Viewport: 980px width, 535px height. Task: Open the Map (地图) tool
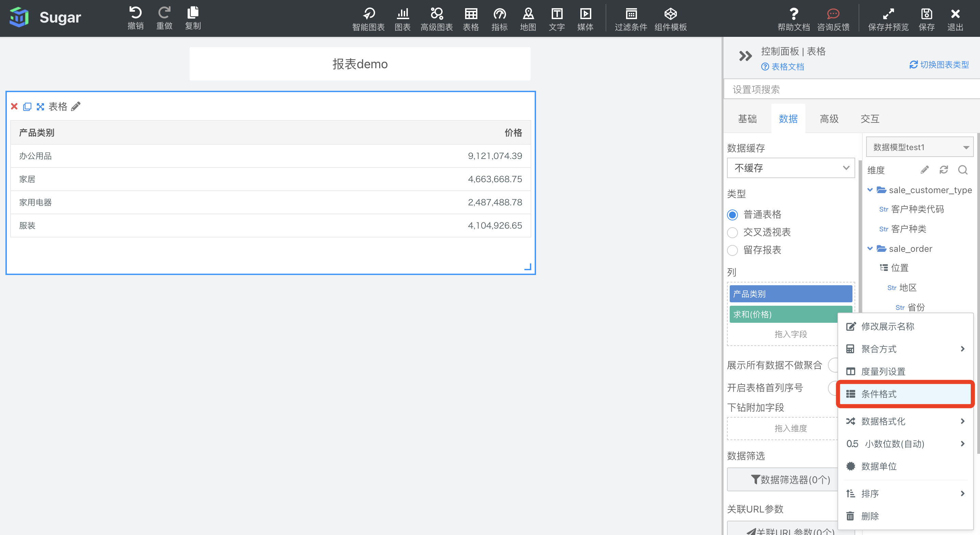(528, 19)
